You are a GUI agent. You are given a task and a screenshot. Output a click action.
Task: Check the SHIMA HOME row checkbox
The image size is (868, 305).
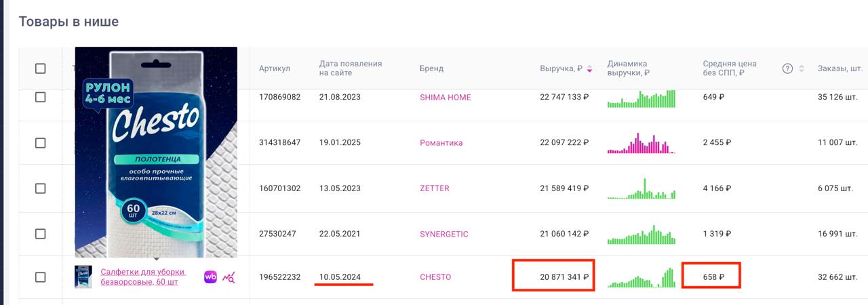(x=40, y=97)
